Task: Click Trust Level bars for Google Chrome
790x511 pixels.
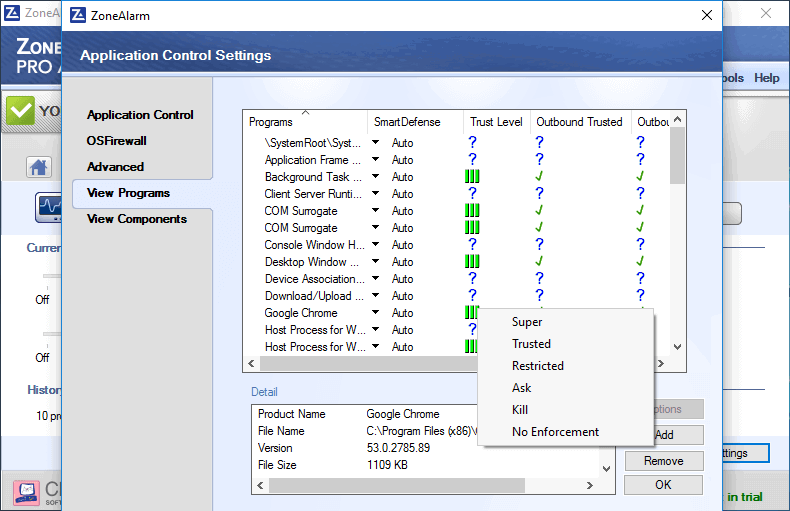Action: [x=471, y=312]
